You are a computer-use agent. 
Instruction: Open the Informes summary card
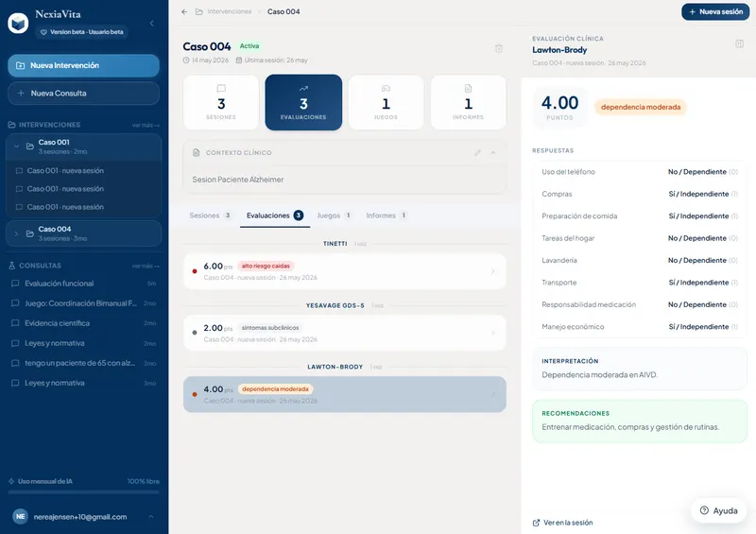(x=468, y=102)
